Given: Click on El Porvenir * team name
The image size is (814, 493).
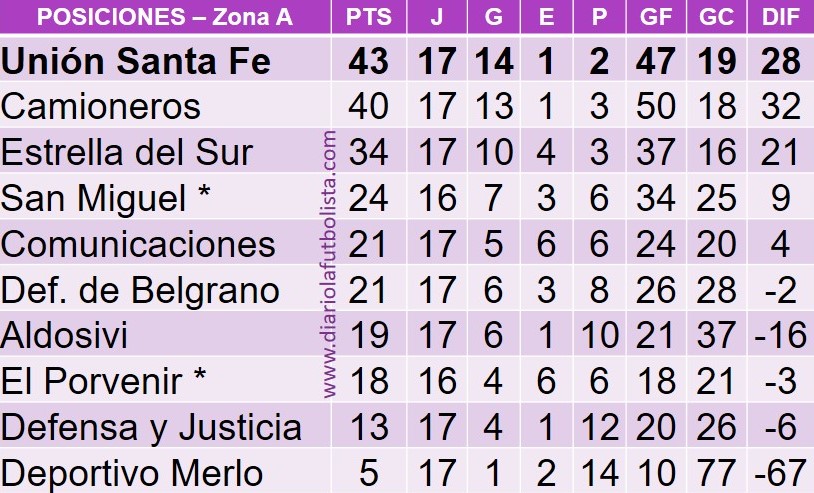Looking at the screenshot, I should coord(107,381).
